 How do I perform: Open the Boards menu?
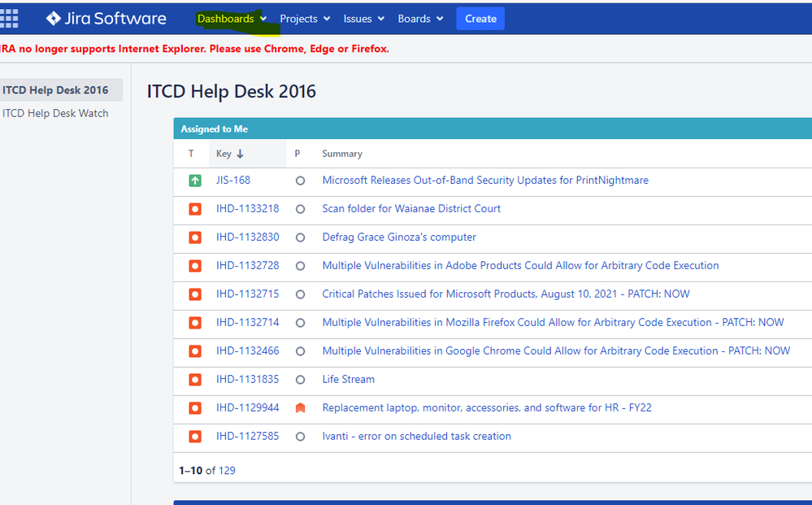point(420,19)
